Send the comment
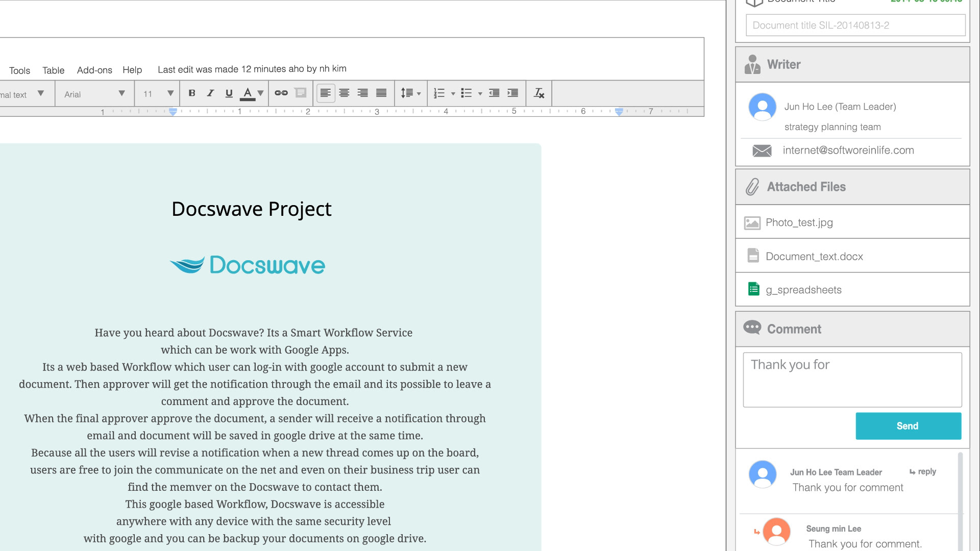 (x=909, y=426)
